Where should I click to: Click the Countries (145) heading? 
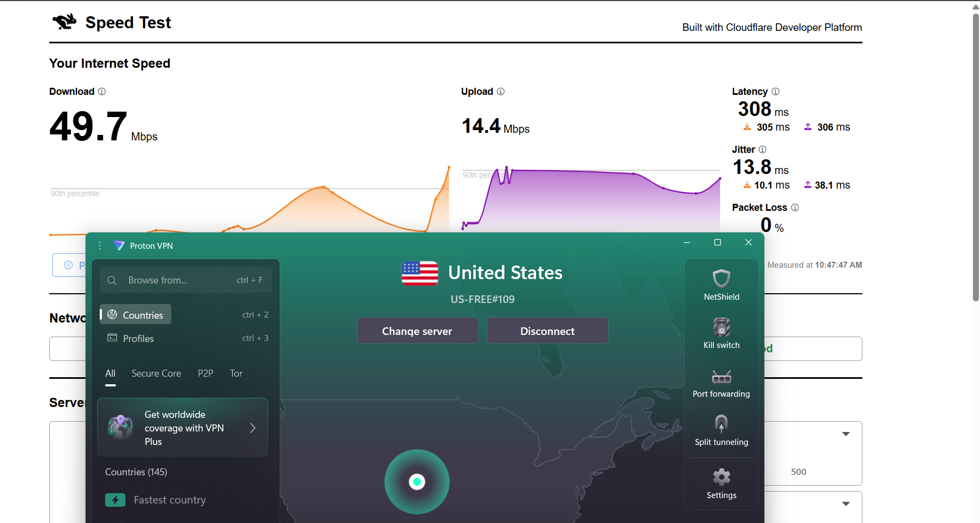pyautogui.click(x=136, y=472)
